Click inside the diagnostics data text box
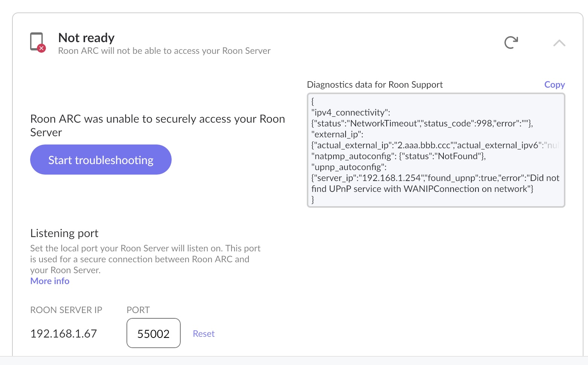 pyautogui.click(x=436, y=150)
